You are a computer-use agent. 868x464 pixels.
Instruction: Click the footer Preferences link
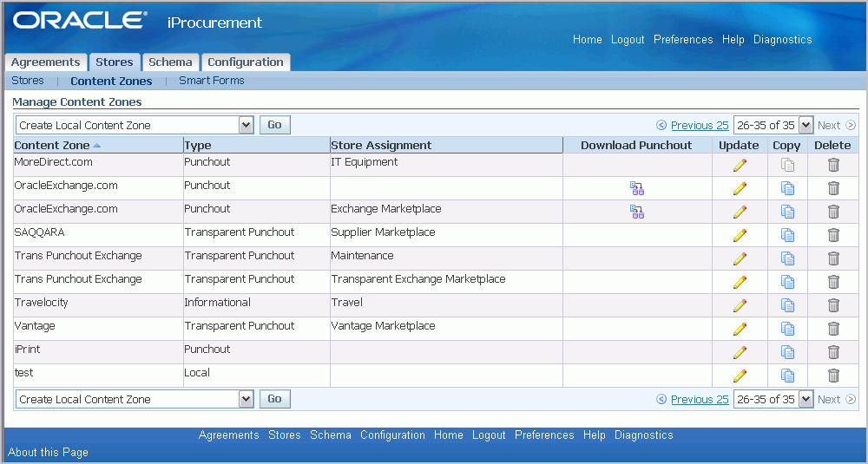pos(544,435)
